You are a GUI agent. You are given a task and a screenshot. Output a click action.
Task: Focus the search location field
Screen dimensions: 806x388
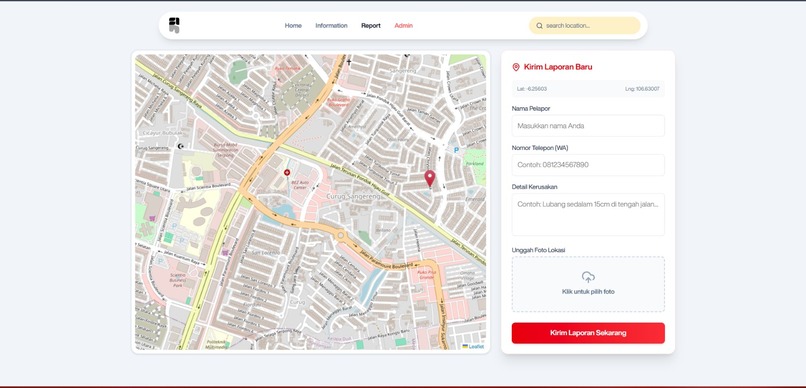584,26
